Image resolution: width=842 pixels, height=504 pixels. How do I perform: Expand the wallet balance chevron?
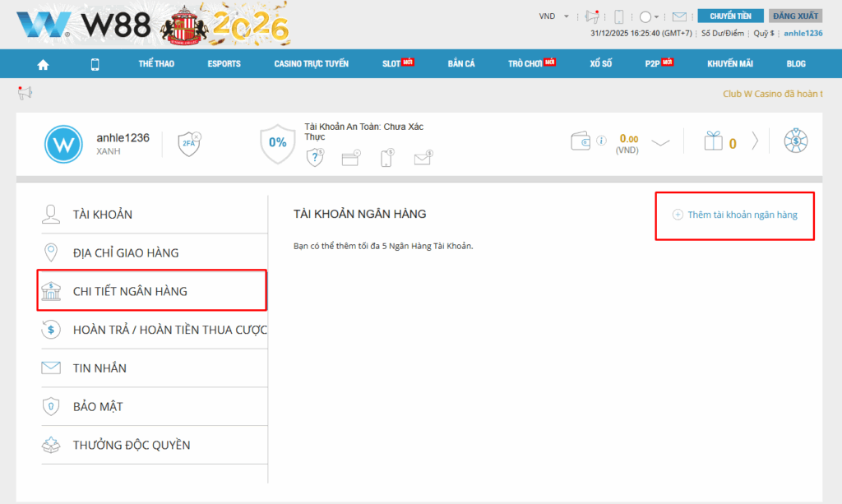click(661, 142)
